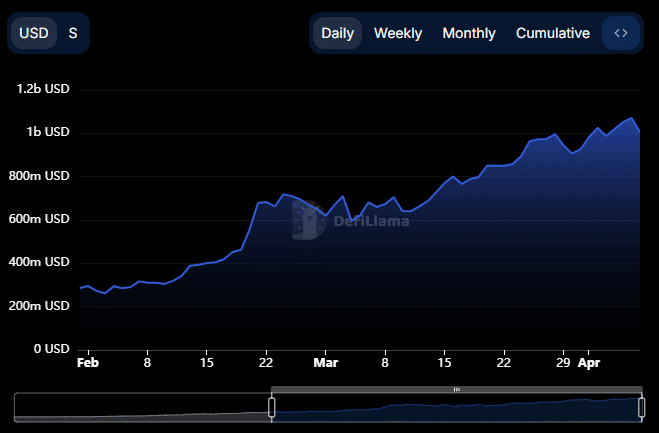Click the Mar label on the x-axis
This screenshot has height=433, width=659.
[x=325, y=363]
